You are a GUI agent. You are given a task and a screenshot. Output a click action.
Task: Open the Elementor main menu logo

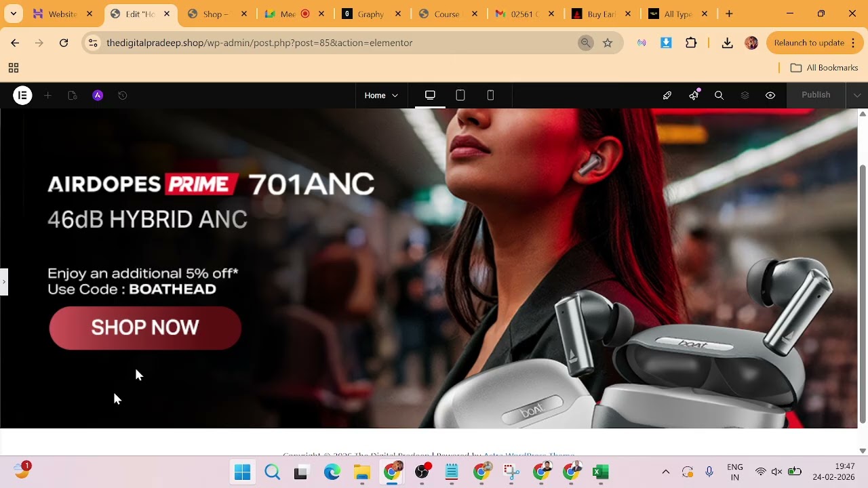point(22,96)
